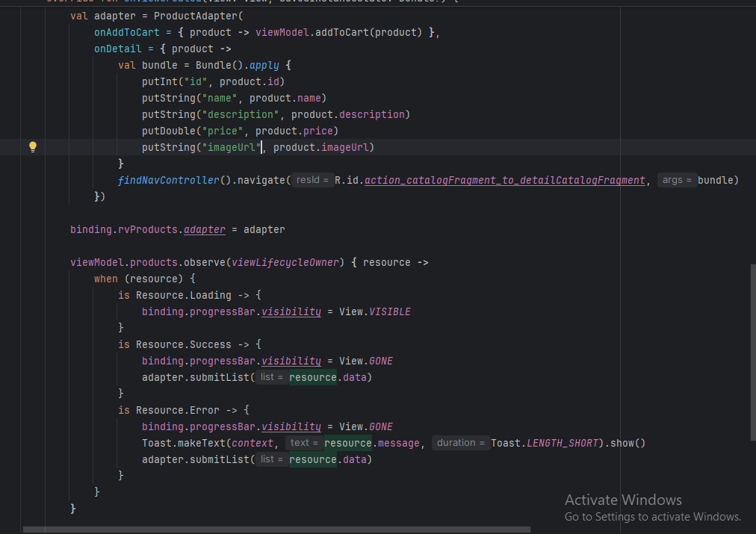Screen dimensions: 756x534
Task: Click the putInt call
Action: [160, 81]
